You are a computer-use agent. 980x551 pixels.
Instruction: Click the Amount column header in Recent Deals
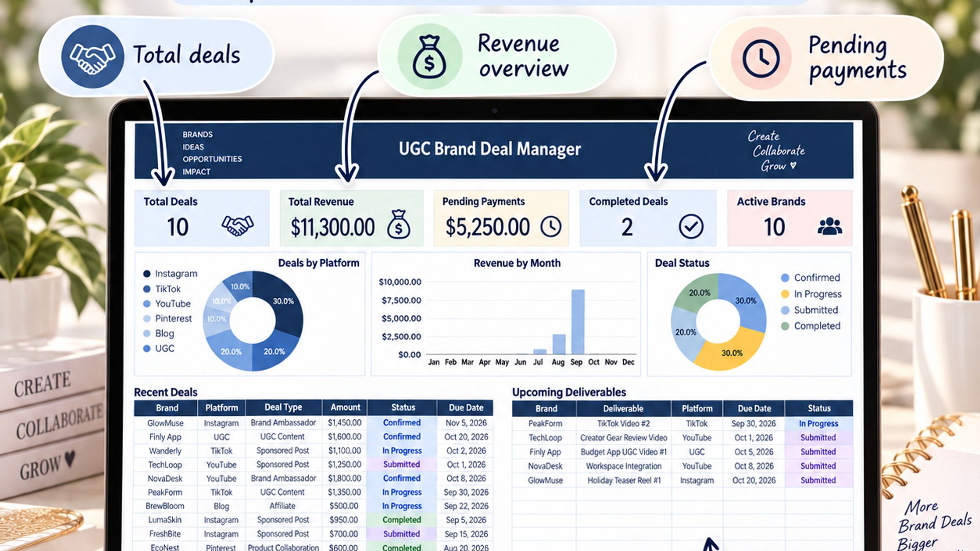(345, 407)
